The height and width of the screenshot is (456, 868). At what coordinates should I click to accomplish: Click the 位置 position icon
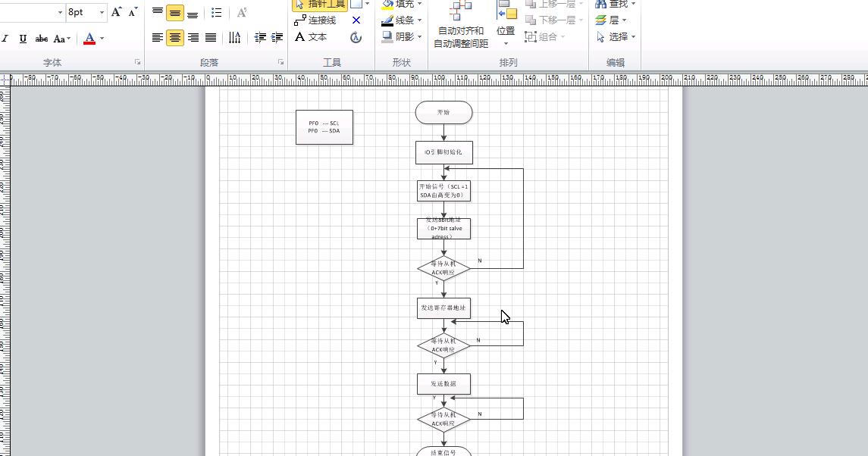(506, 10)
